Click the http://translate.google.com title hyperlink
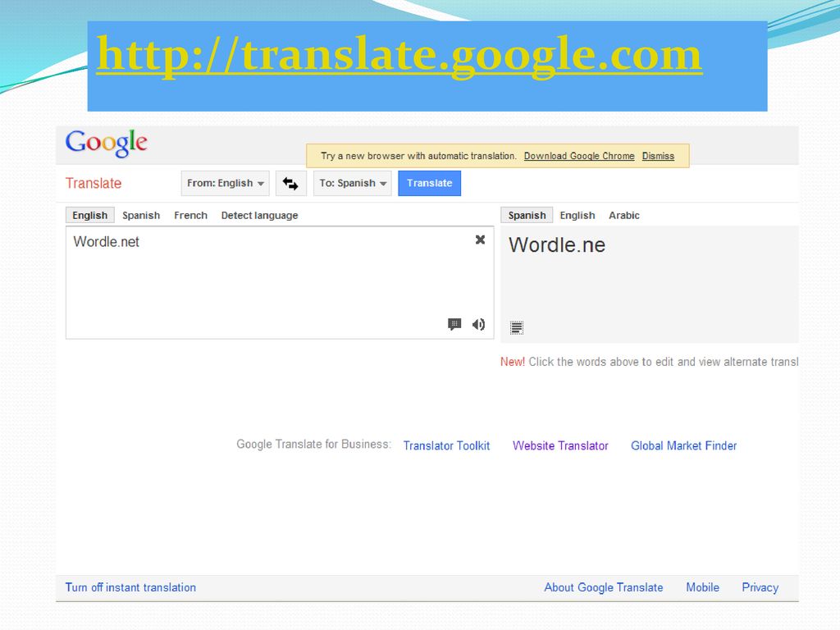 tap(399, 55)
